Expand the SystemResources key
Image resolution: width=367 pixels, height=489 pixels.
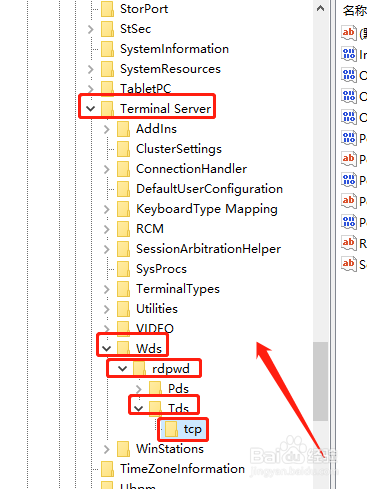click(x=90, y=69)
